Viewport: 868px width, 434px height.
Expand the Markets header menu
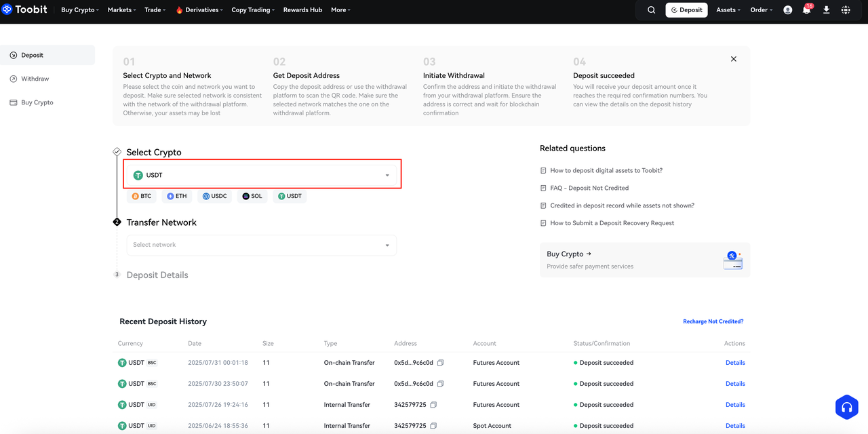pyautogui.click(x=122, y=10)
